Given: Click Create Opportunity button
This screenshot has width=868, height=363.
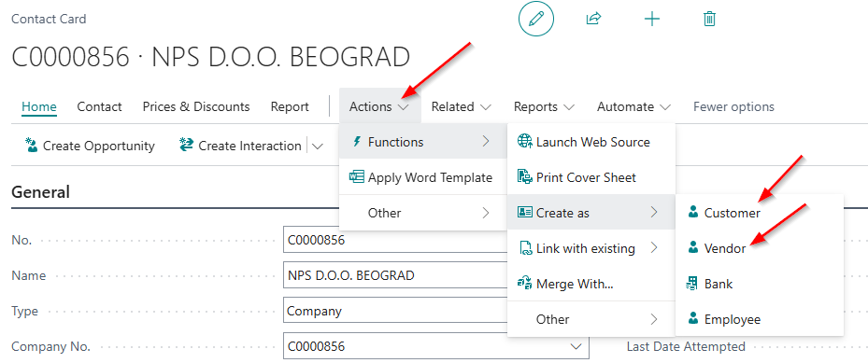Looking at the screenshot, I should point(91,146).
